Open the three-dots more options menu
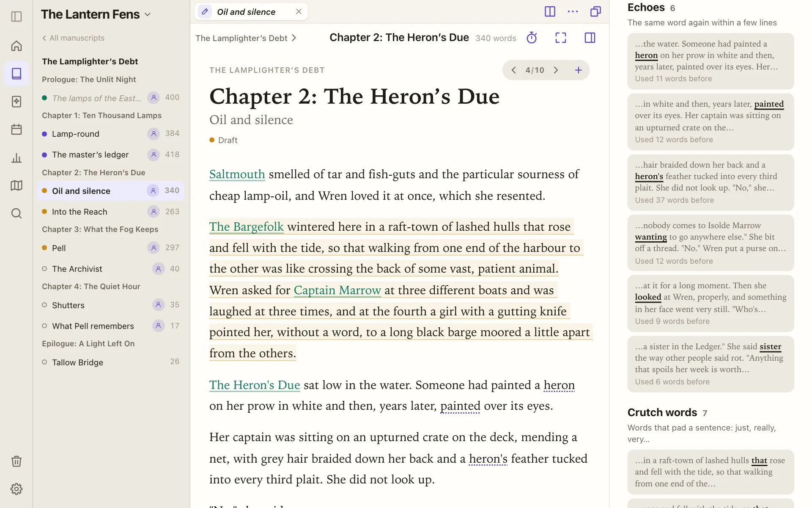Image resolution: width=812 pixels, height=508 pixels. [573, 11]
